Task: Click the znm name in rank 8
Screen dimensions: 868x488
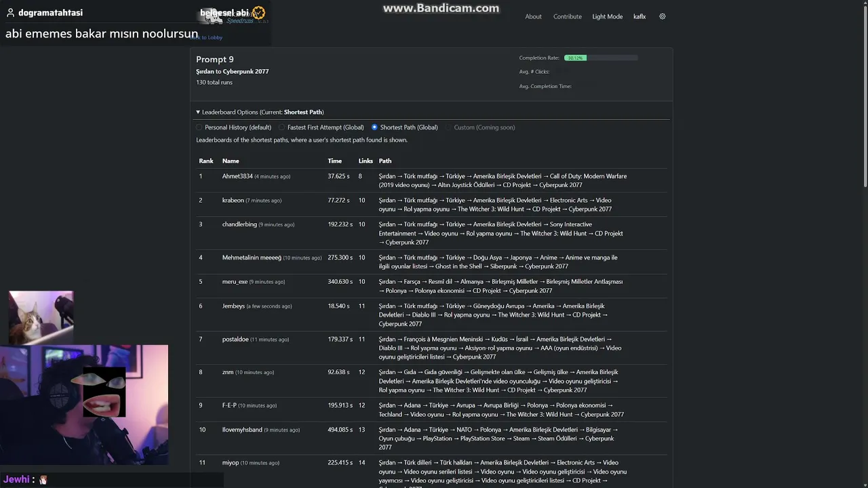Action: point(228,372)
